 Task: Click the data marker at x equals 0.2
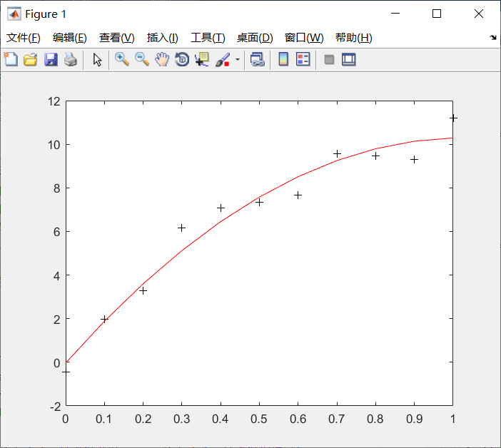[143, 290]
